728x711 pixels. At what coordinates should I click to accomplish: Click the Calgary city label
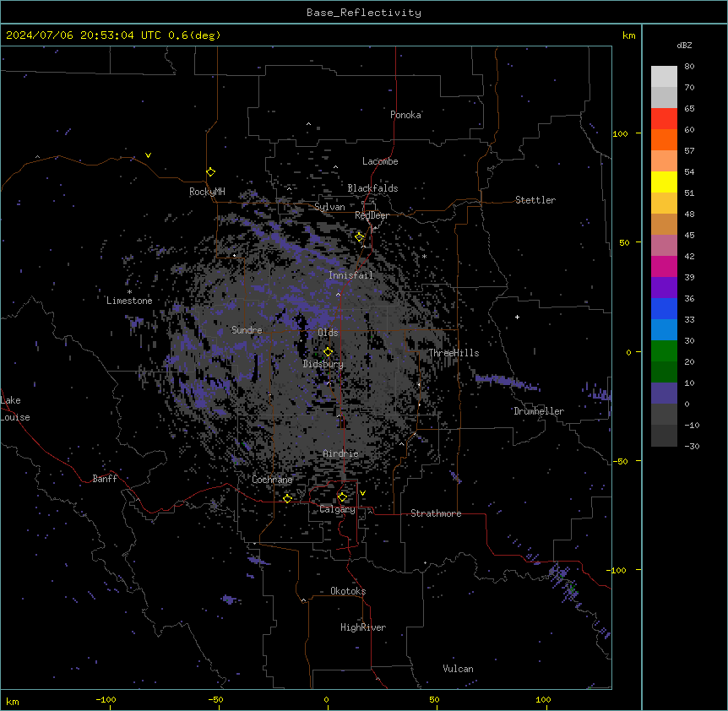pos(338,509)
